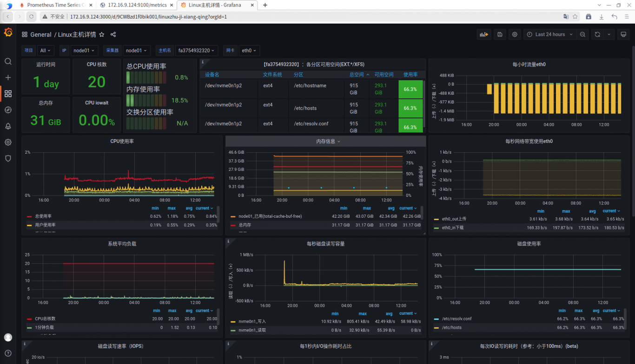The width and height of the screenshot is (635, 364).
Task: Toggle eth0_out上传 series in legend
Action: [x=454, y=219]
